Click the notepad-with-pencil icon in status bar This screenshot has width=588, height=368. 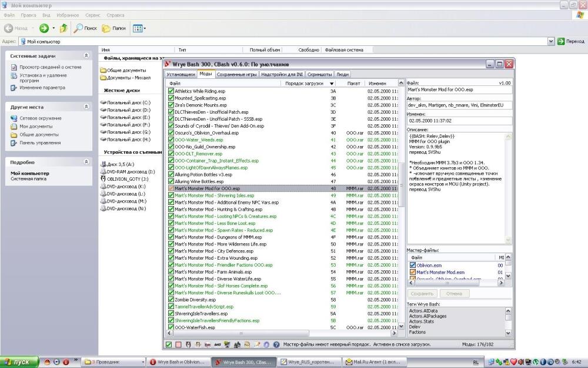click(257, 344)
